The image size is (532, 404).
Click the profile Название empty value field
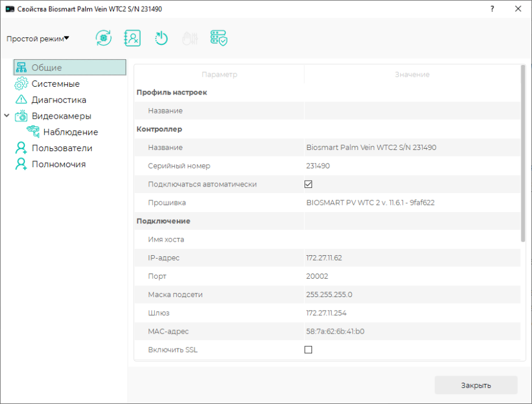[412, 111]
